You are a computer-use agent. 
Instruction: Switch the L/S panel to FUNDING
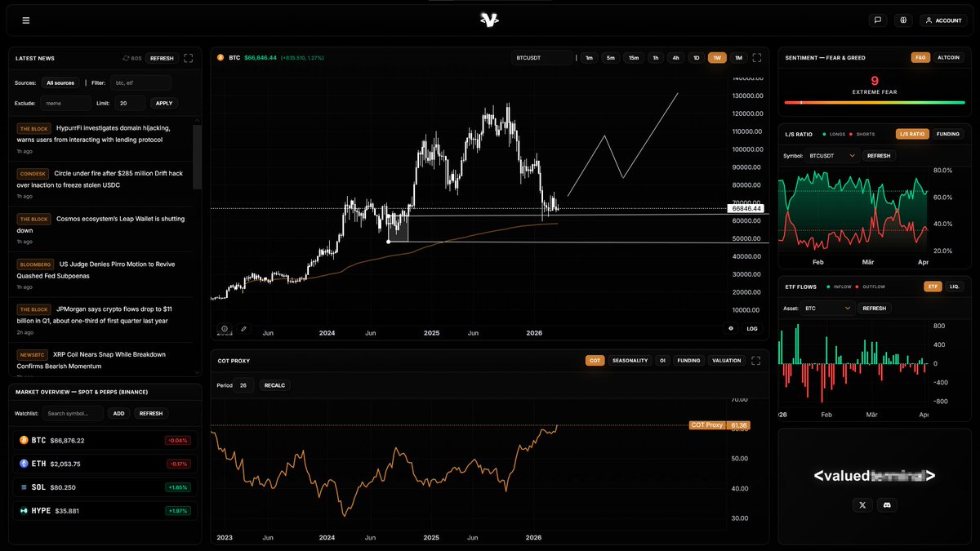[x=948, y=134]
